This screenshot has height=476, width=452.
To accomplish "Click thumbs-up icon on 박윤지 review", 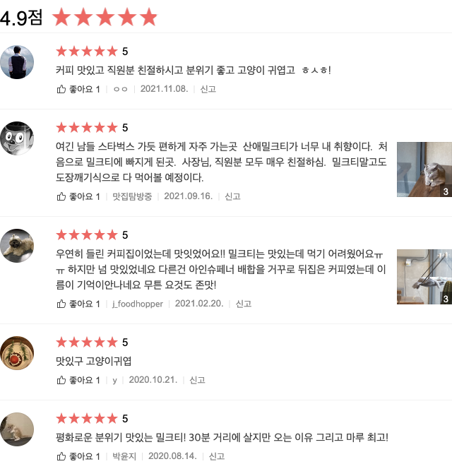I will pos(61,456).
